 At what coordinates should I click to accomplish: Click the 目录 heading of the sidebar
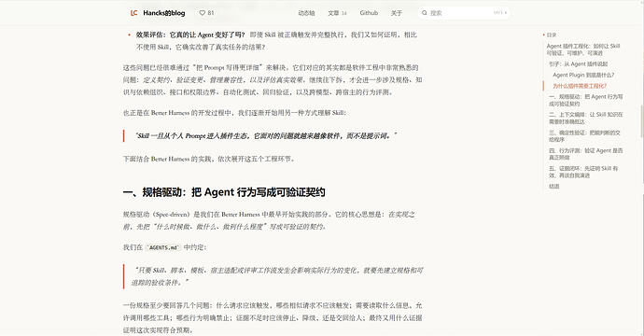click(x=552, y=35)
